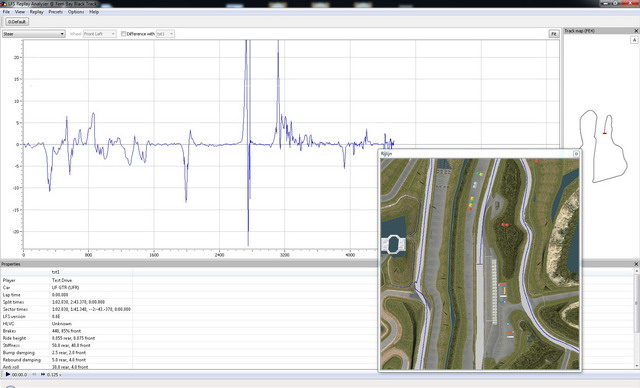Open the Steer data type dropdown

tap(33, 34)
